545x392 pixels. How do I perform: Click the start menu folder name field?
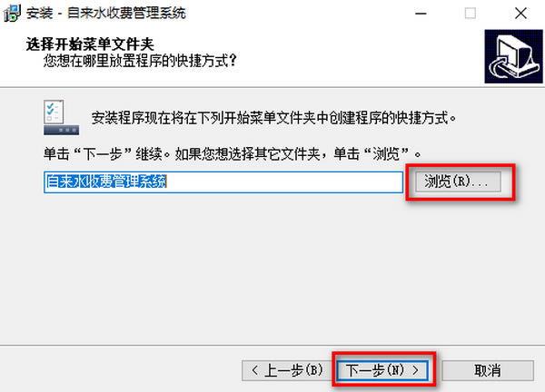[x=223, y=182]
